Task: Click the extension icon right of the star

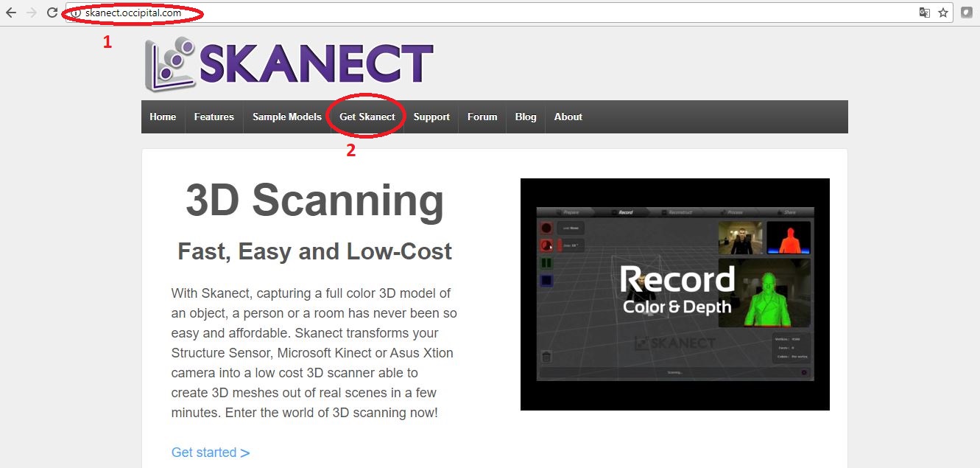Action: point(967,13)
